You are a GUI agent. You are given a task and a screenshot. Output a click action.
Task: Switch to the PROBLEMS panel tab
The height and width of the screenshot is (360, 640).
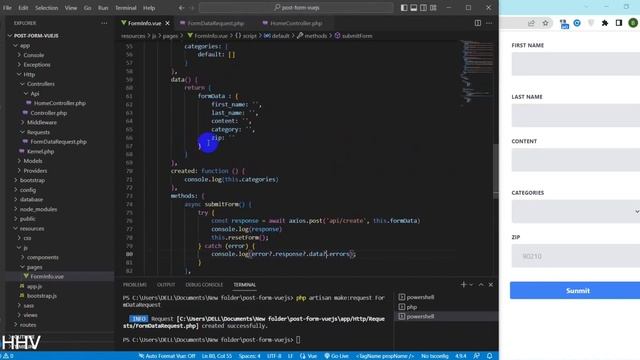coord(135,284)
